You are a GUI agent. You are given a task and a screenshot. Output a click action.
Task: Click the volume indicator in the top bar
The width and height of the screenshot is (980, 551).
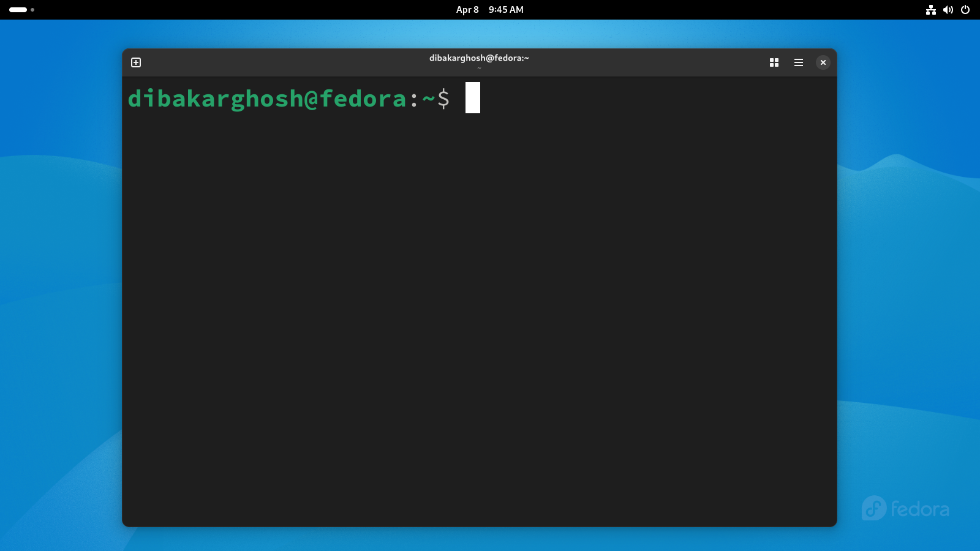[x=948, y=10]
